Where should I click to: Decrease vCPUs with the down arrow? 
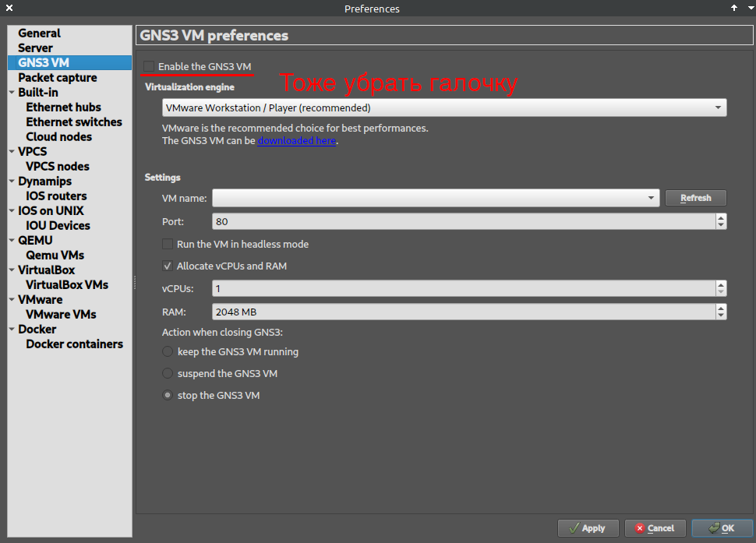coord(721,292)
